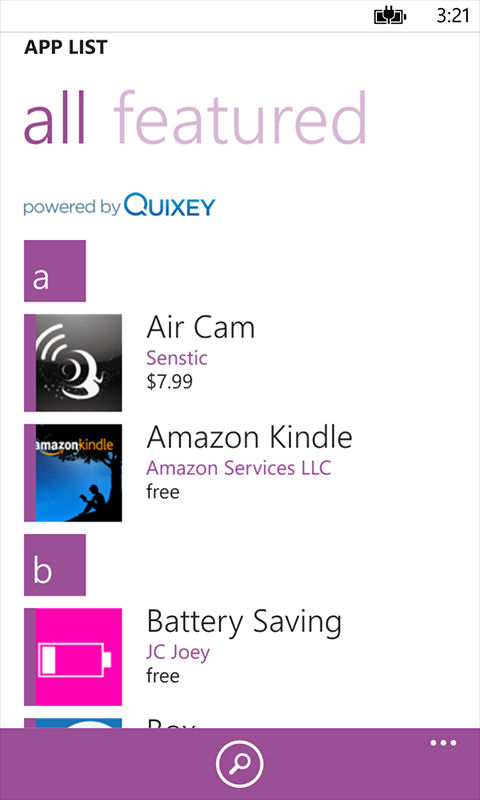Tap the battery charging status icon
480x800 pixels.
(x=390, y=16)
